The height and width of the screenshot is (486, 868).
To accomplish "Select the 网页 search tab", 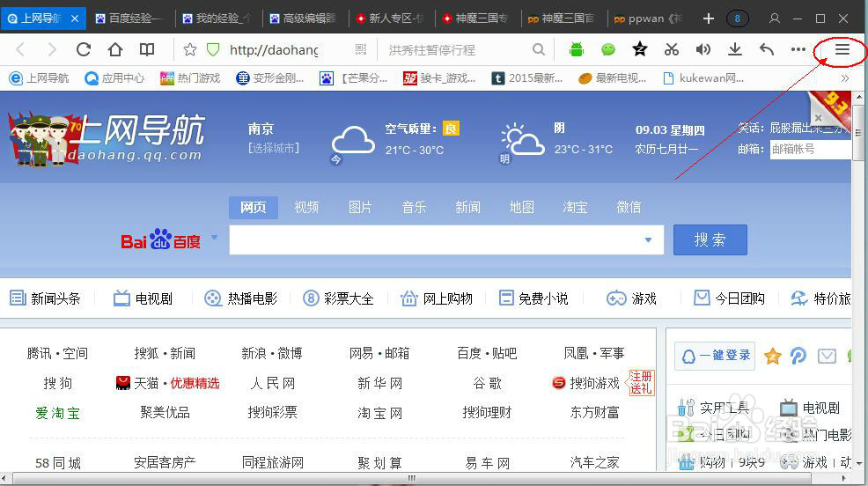I will click(253, 207).
